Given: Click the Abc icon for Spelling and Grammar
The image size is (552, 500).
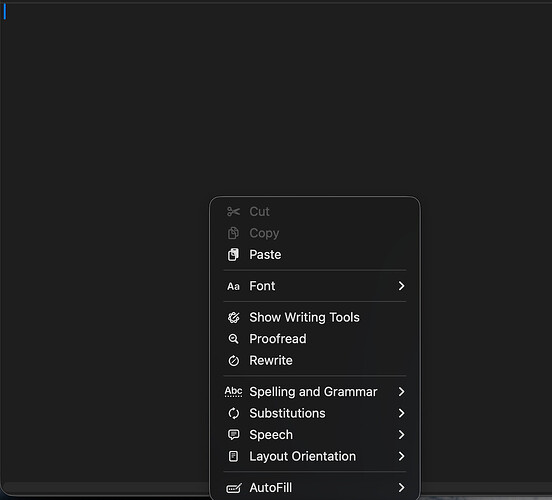Looking at the screenshot, I should tap(233, 392).
